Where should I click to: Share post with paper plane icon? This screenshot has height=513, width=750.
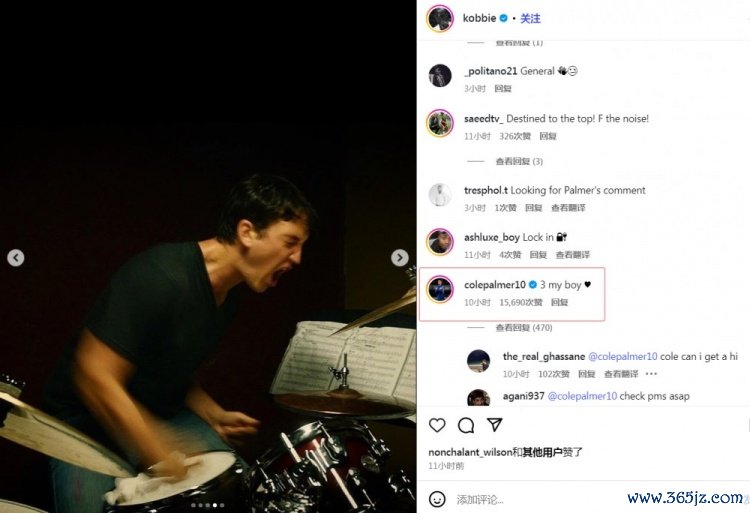494,425
